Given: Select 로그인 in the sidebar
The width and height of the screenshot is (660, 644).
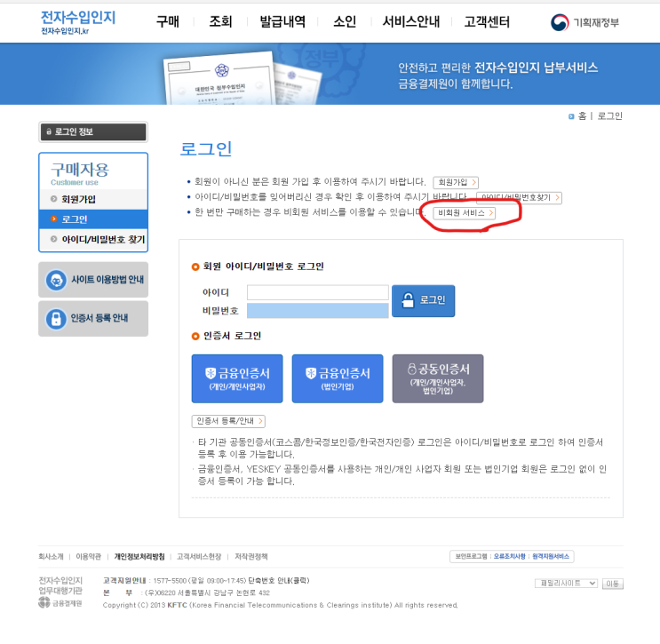Looking at the screenshot, I should 93,219.
